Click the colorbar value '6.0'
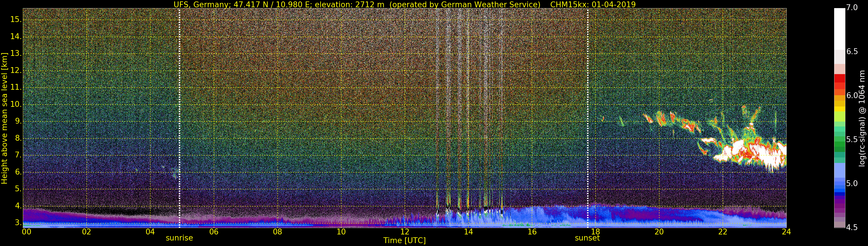The image size is (868, 246). pos(852,96)
